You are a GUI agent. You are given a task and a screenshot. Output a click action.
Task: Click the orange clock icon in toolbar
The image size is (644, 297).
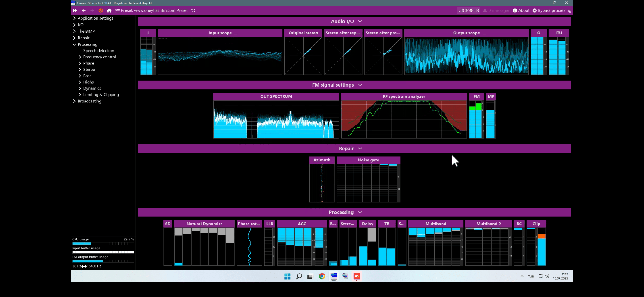tap(101, 11)
